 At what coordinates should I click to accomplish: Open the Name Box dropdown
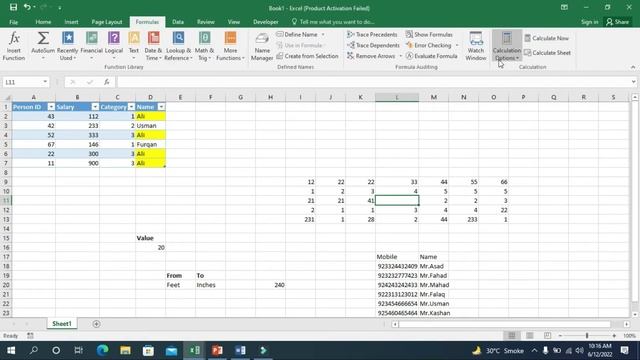click(45, 82)
